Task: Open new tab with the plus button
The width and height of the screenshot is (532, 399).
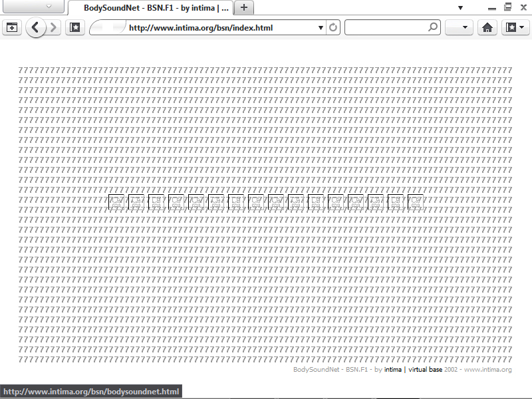Action: 244,7
